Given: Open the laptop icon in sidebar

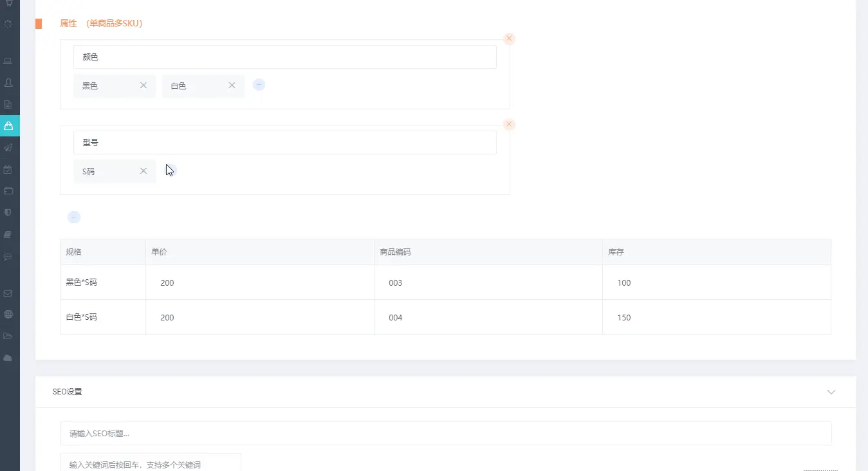Looking at the screenshot, I should coord(8,61).
